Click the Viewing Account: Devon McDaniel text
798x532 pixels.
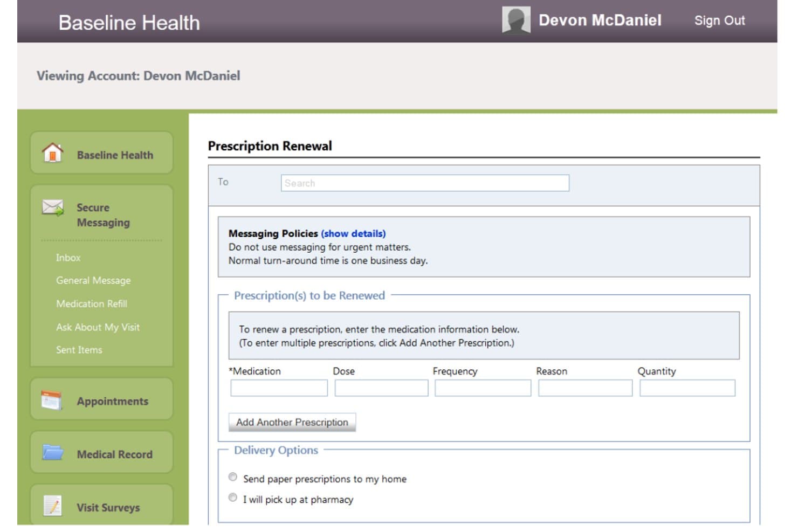[139, 76]
